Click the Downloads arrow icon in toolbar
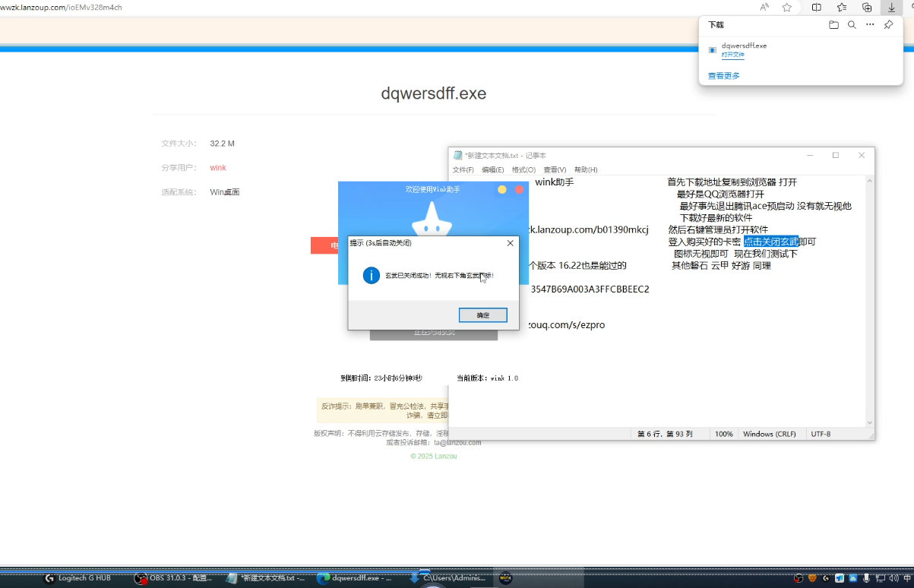Image resolution: width=914 pixels, height=588 pixels. pyautogui.click(x=891, y=8)
